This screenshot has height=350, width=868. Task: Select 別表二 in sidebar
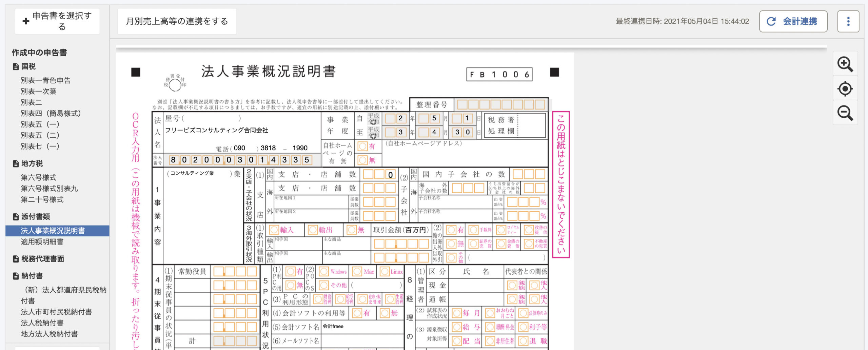click(x=31, y=102)
